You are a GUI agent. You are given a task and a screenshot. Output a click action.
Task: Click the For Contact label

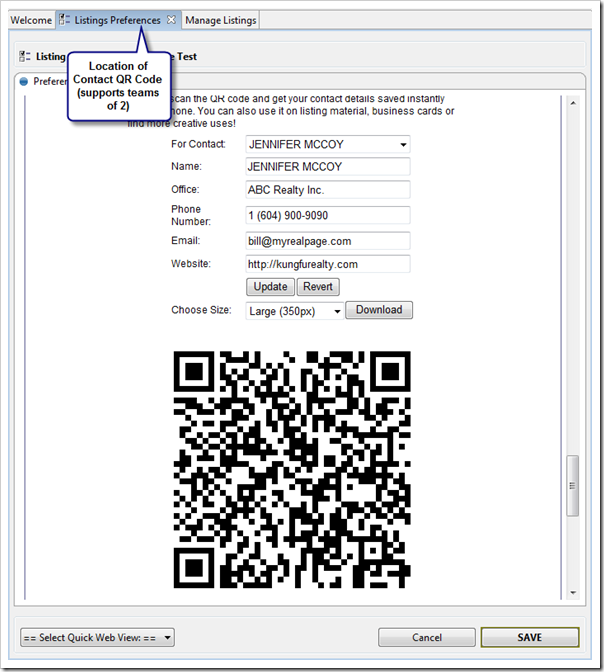click(198, 144)
